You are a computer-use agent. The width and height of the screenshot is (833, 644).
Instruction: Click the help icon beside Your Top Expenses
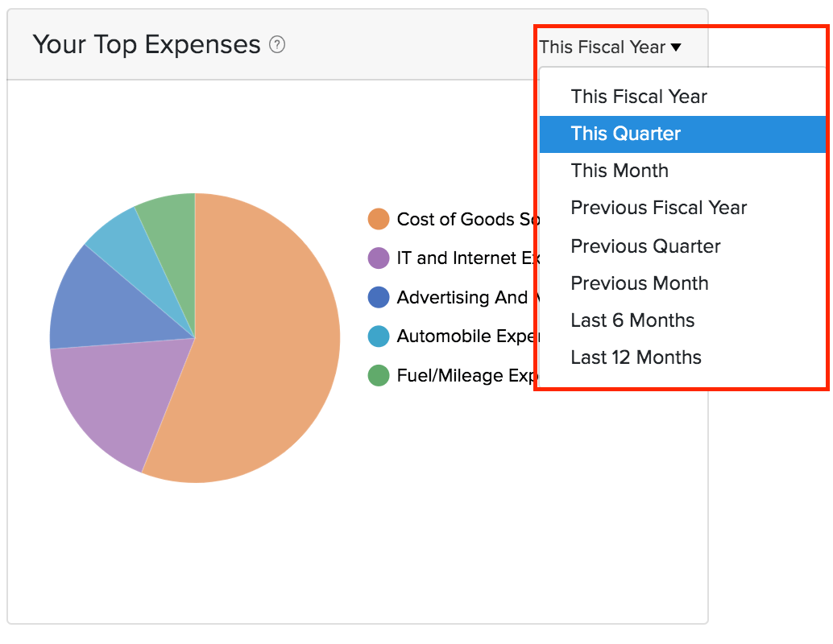[x=277, y=45]
